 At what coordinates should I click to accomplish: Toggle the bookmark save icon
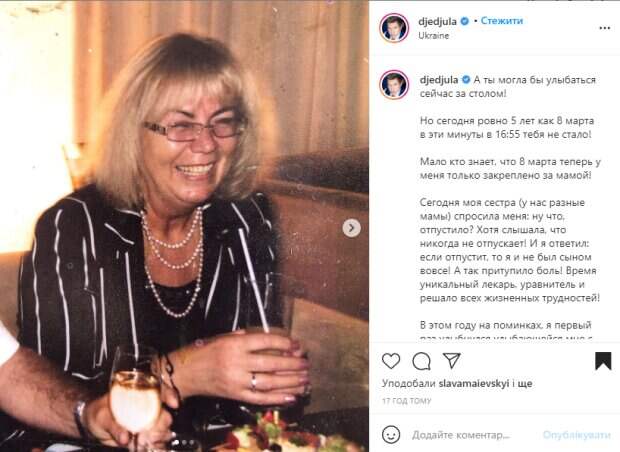pos(603,361)
